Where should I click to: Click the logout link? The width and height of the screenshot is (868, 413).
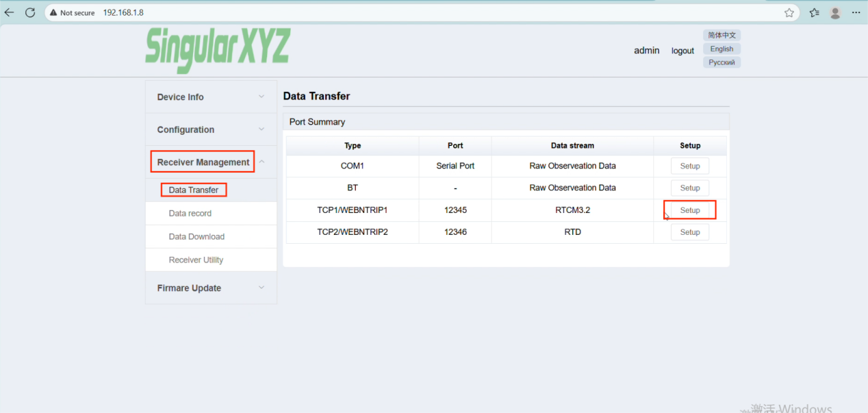click(x=682, y=51)
